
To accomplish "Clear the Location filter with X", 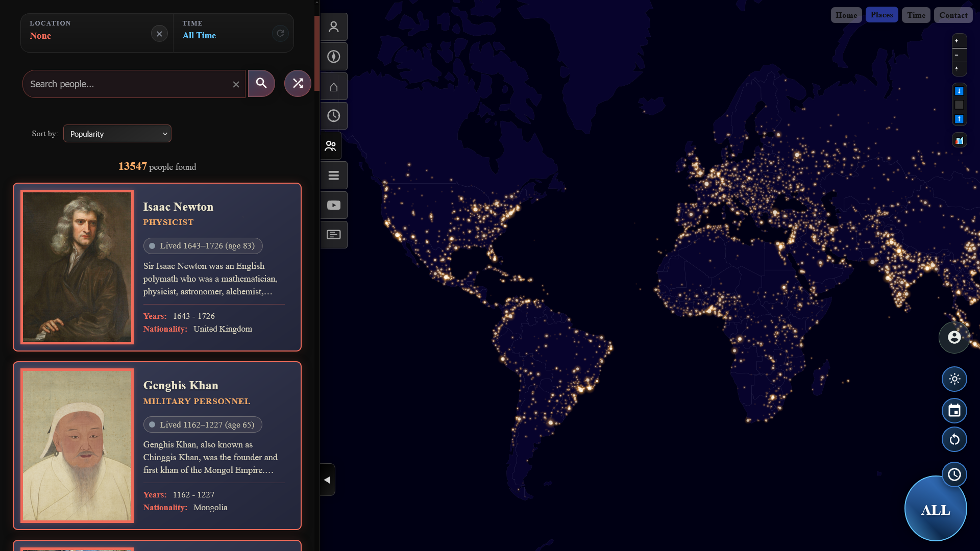I will coord(159,34).
